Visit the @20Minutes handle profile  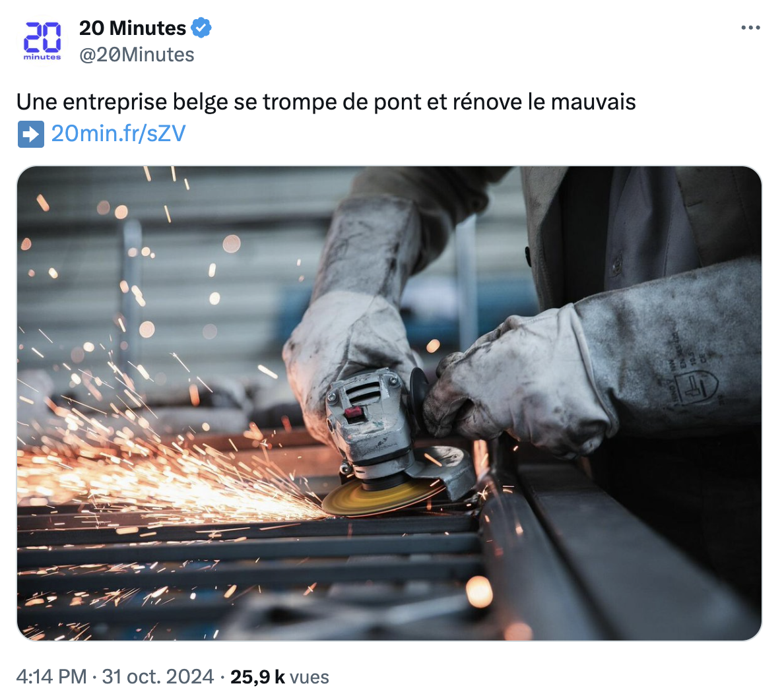(x=137, y=55)
